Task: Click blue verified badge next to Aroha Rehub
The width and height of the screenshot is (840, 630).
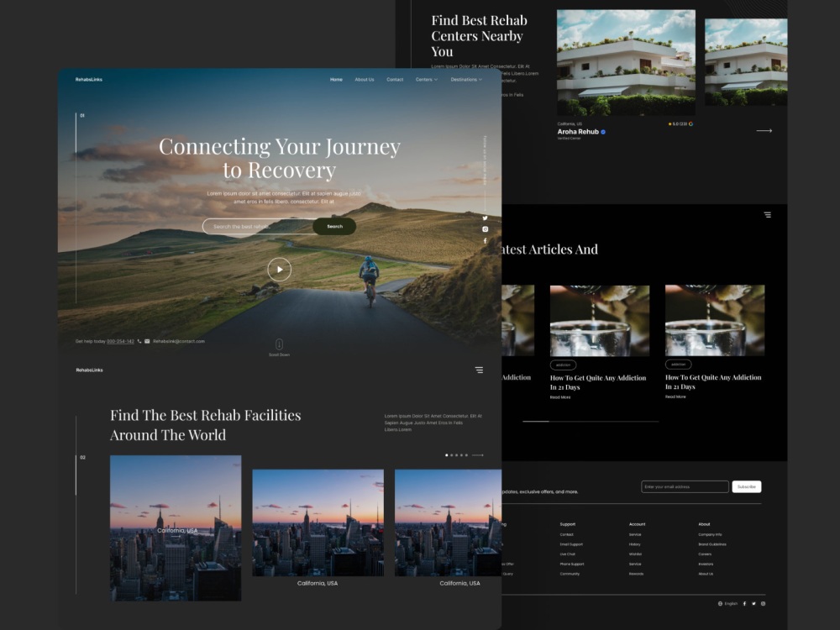Action: click(x=603, y=132)
